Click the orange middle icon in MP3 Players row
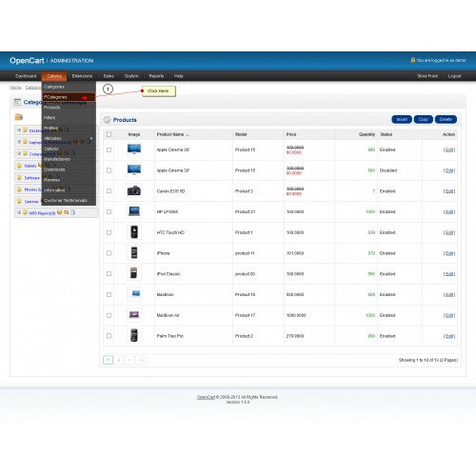 (x=67, y=212)
